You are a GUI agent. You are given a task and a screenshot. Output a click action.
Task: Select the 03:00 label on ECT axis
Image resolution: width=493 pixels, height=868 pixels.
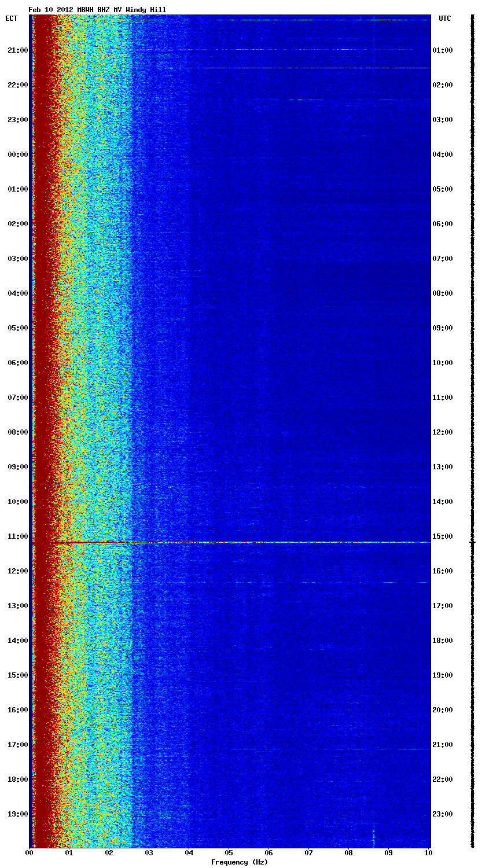pos(17,259)
